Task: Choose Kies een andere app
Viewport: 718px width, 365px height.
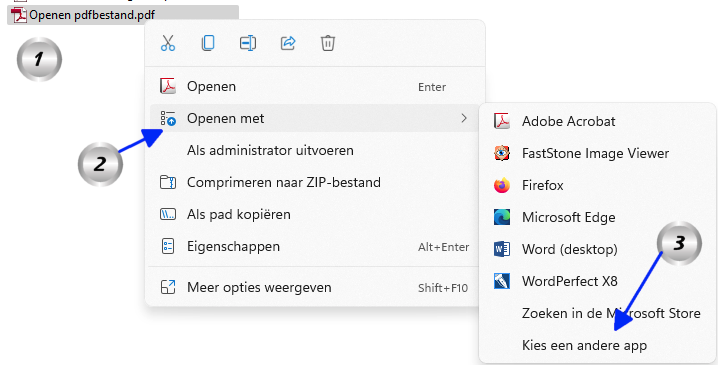Action: [597, 345]
